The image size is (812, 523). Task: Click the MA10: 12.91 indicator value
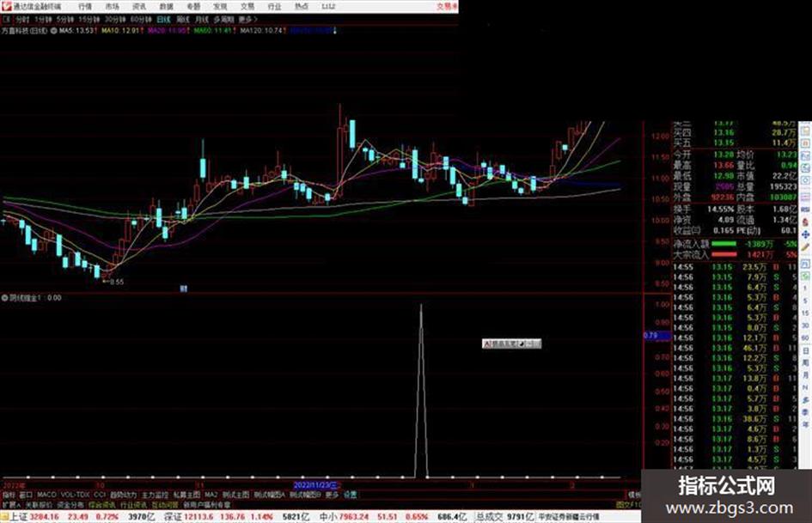120,31
